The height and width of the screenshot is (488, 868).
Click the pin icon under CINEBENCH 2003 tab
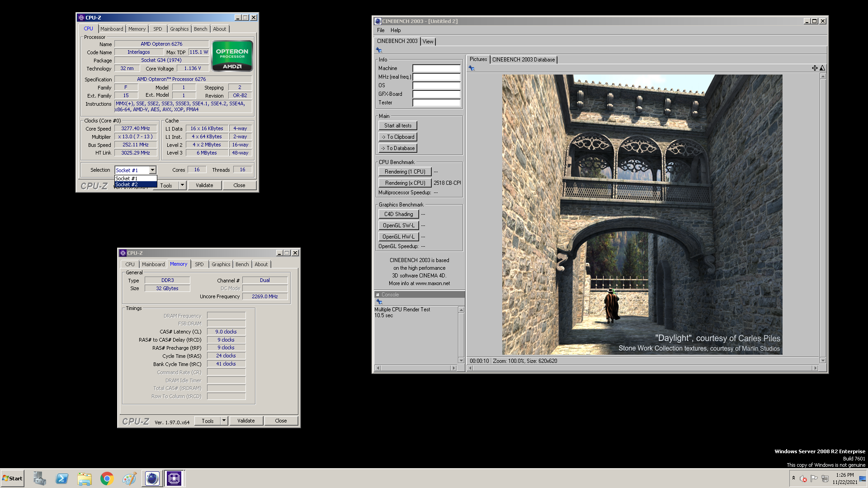379,50
